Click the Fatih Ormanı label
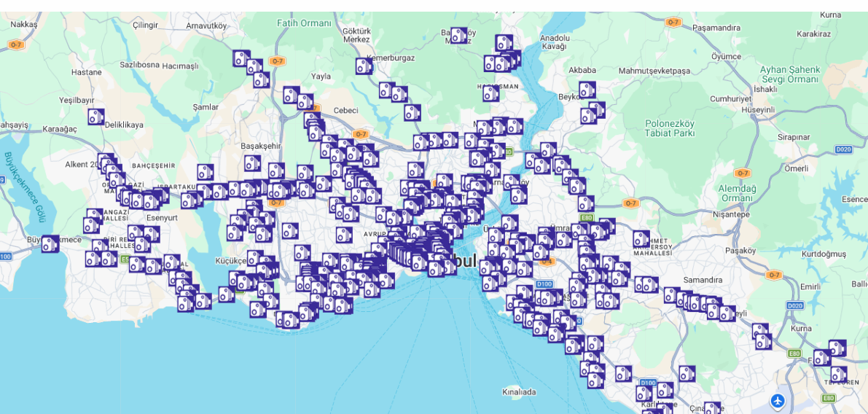Screen dimensions: 868x414 click(x=304, y=23)
